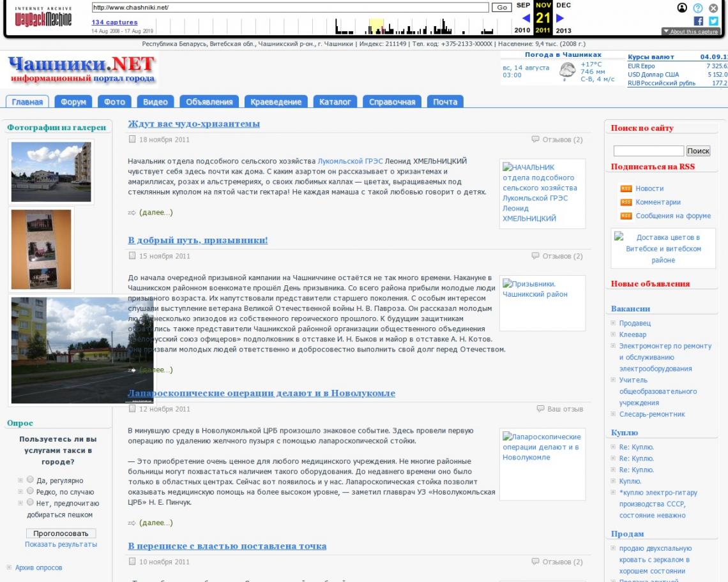Select poll option Нет, предпочитаю добираться пешком
Screen dimensions: 728x582
pos(30,502)
